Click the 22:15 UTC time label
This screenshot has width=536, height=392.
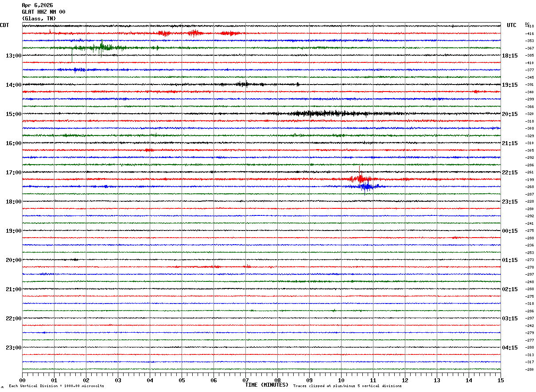510,173
